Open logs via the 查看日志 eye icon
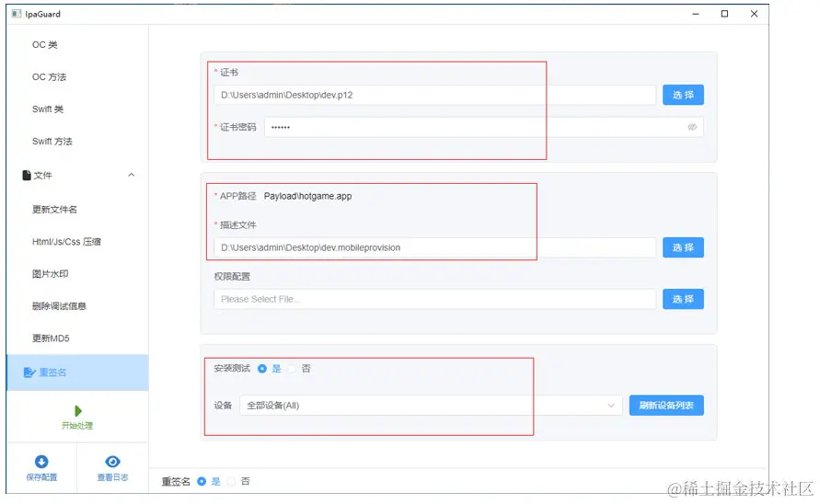The height and width of the screenshot is (504, 820). pos(112,462)
